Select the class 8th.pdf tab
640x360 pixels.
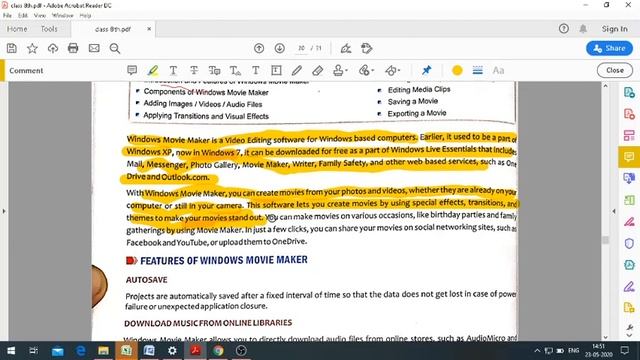tap(113, 29)
